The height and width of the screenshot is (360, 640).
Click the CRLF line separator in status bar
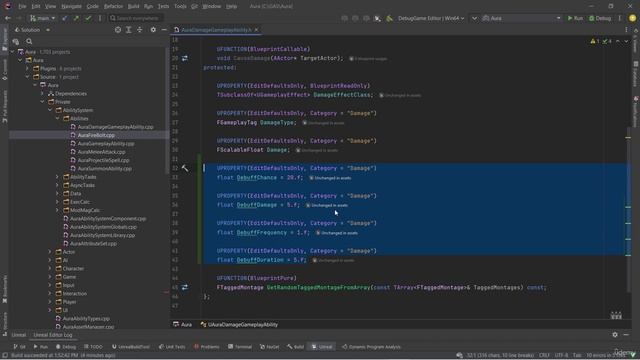tap(544, 355)
